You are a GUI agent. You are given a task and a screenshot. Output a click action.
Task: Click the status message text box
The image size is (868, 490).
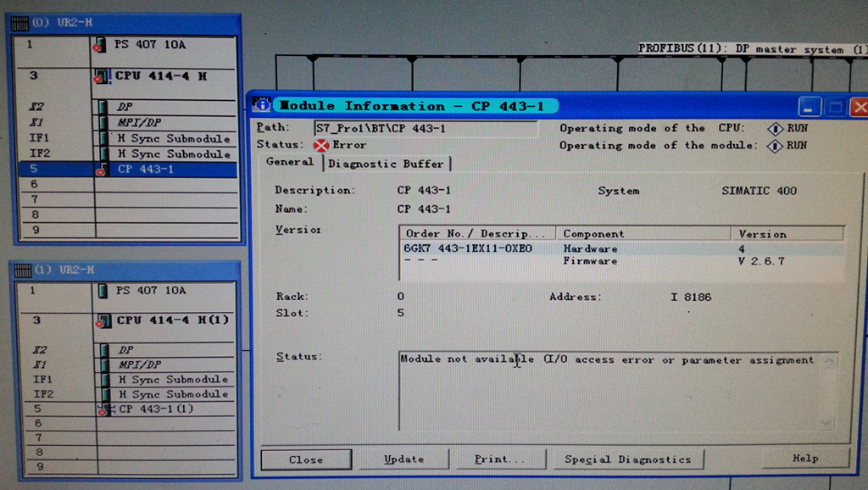click(x=618, y=392)
